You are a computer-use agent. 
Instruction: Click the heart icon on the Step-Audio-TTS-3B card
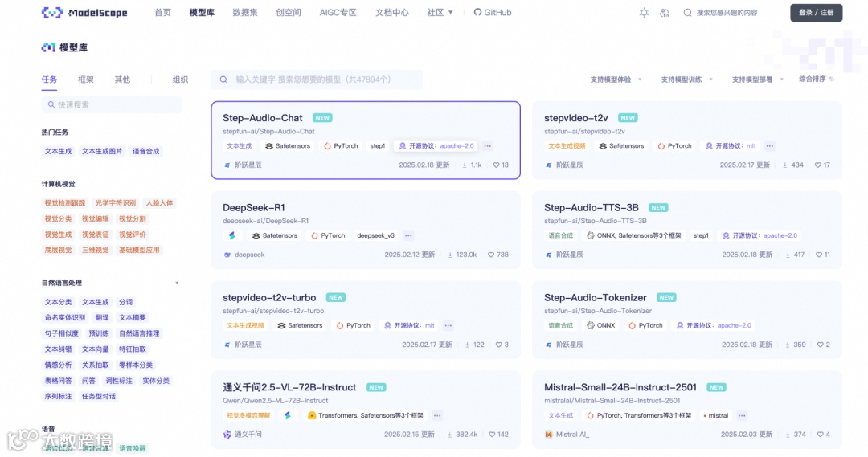tap(818, 255)
